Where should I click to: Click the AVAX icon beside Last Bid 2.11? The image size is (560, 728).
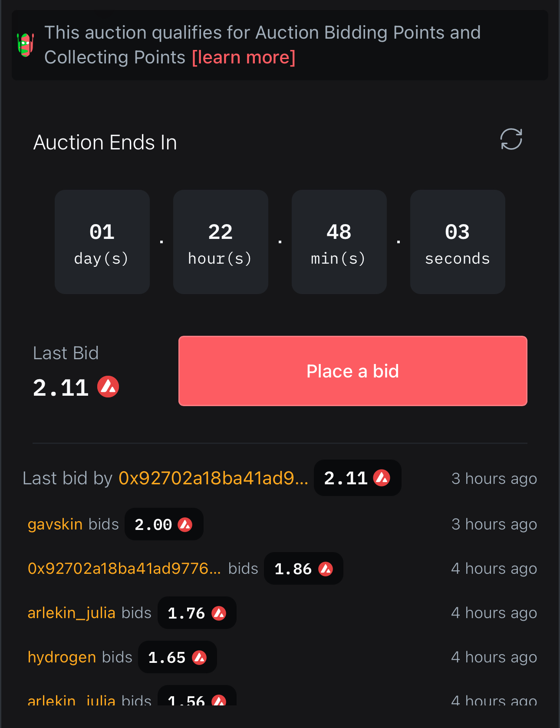(x=108, y=387)
